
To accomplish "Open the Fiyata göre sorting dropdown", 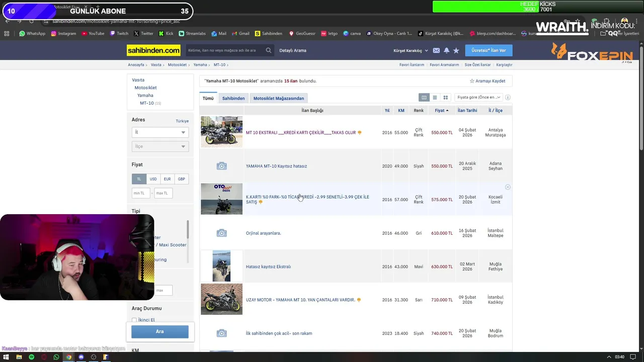I will click(x=478, y=98).
